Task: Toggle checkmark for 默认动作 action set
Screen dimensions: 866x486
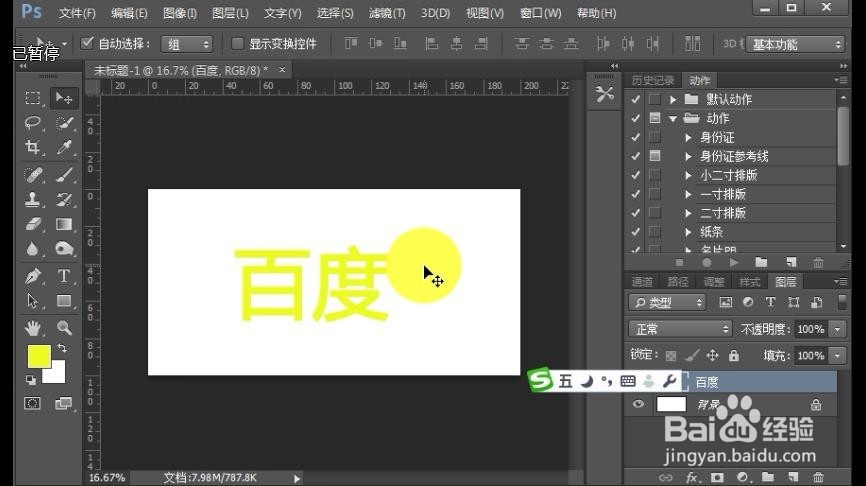Action: (x=636, y=99)
